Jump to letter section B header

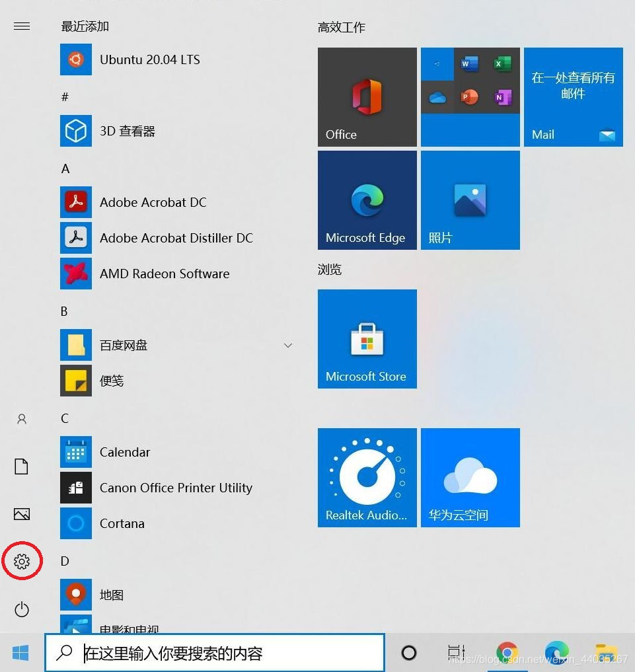64,312
